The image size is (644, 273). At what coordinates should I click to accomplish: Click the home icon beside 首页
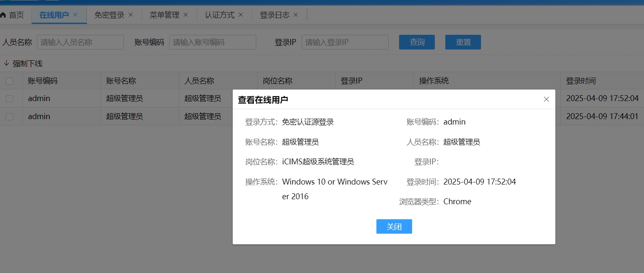tap(3, 15)
